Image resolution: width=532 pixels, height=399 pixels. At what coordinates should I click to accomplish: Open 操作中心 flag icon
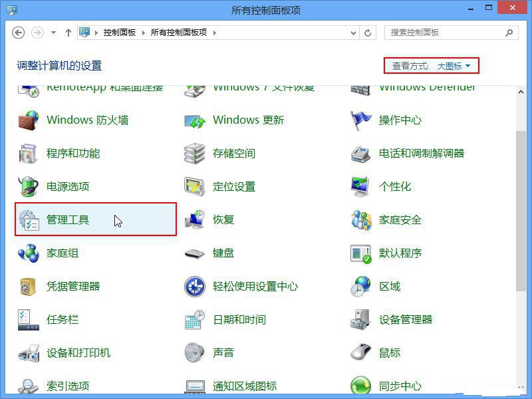(x=360, y=120)
